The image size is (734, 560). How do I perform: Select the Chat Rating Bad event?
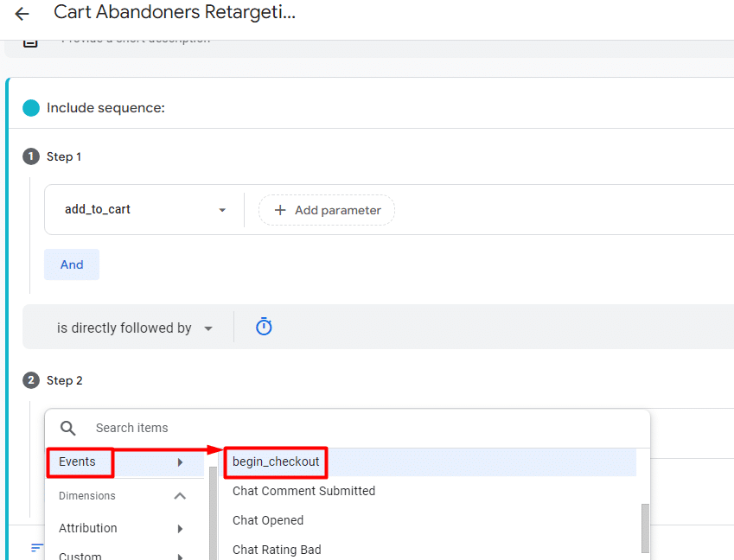pyautogui.click(x=277, y=549)
